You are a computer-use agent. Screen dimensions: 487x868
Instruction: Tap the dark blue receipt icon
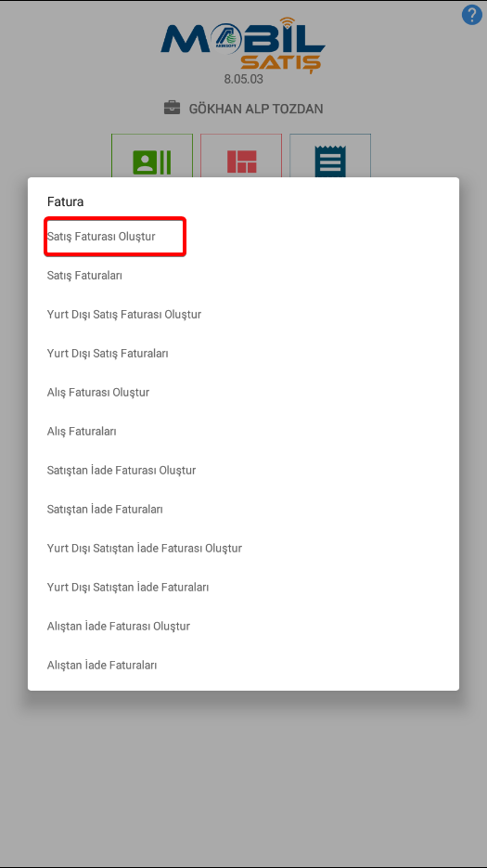pyautogui.click(x=330, y=162)
